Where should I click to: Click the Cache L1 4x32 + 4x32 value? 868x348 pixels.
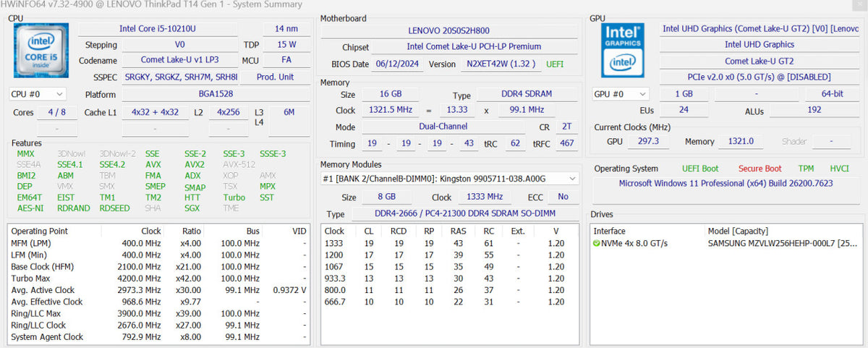[x=155, y=113]
